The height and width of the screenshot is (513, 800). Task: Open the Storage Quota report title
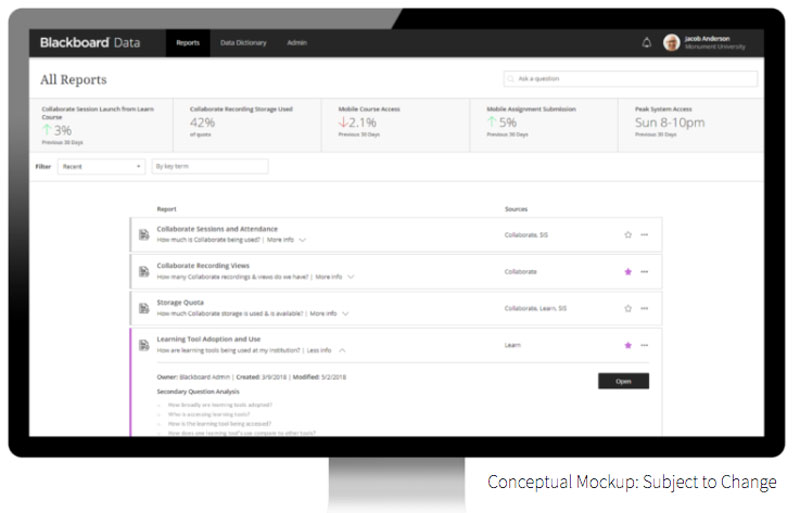pos(180,303)
